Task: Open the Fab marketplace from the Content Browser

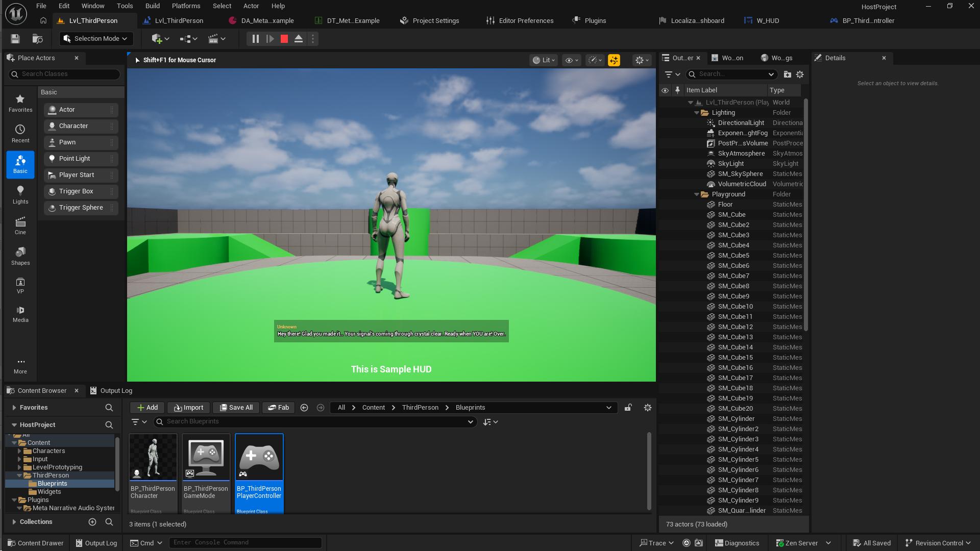Action: pyautogui.click(x=278, y=407)
